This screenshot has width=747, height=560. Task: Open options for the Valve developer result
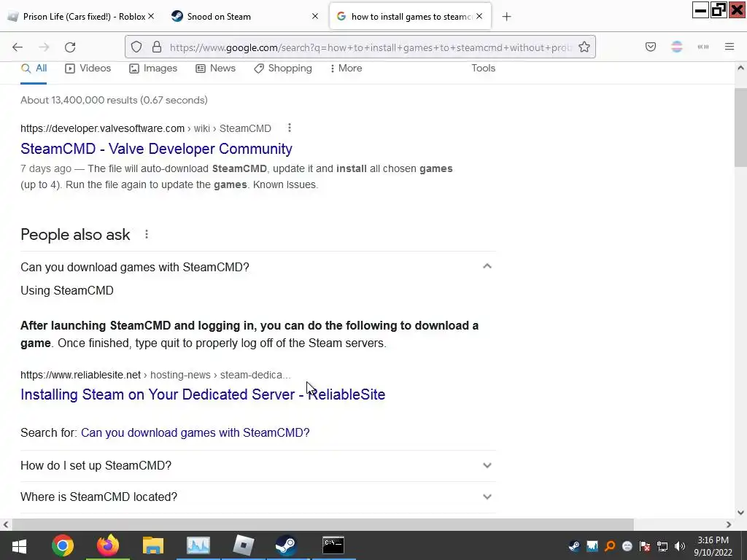(289, 128)
